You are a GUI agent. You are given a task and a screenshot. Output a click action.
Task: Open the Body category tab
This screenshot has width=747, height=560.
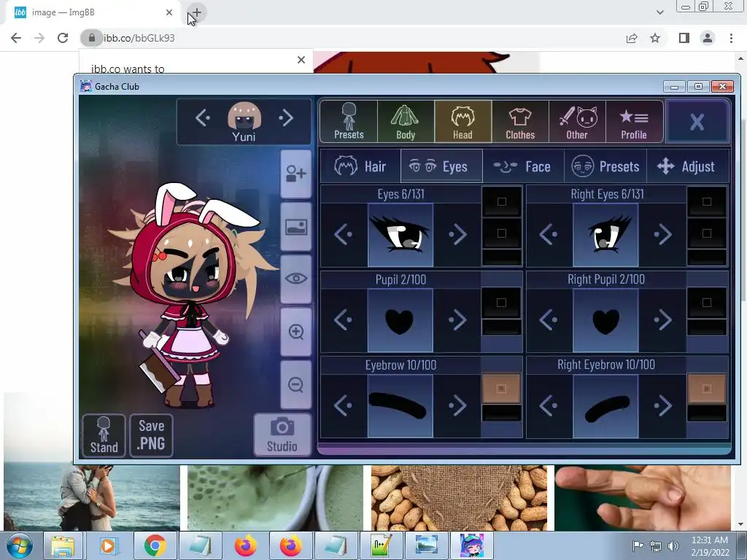[406, 122]
